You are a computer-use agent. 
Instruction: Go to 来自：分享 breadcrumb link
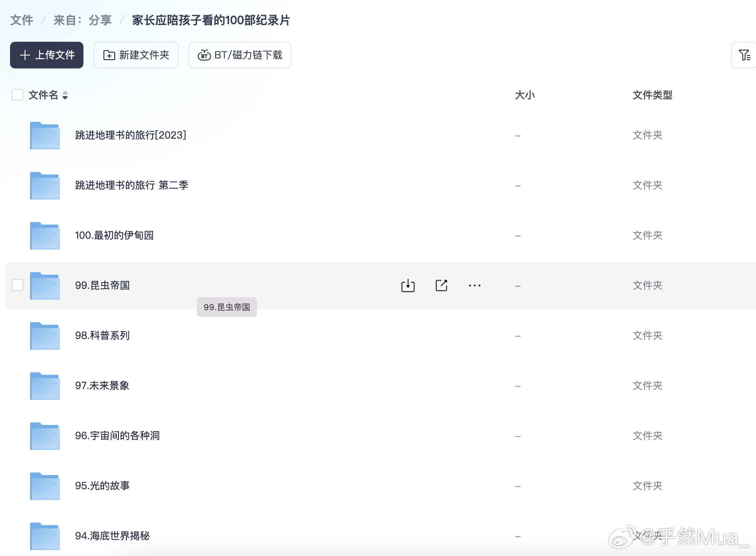[83, 20]
